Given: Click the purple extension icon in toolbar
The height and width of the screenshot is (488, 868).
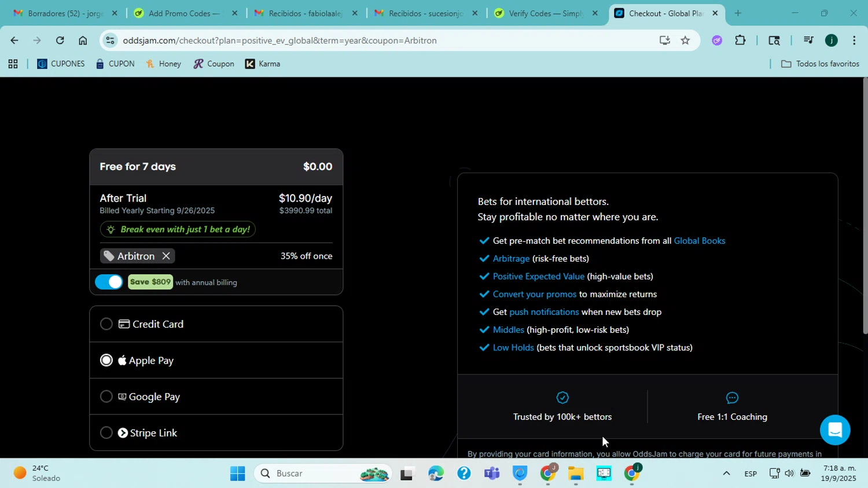Looking at the screenshot, I should pos(717,41).
